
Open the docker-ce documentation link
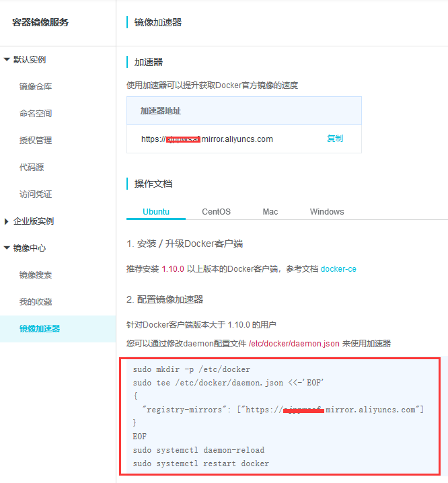coord(338,269)
